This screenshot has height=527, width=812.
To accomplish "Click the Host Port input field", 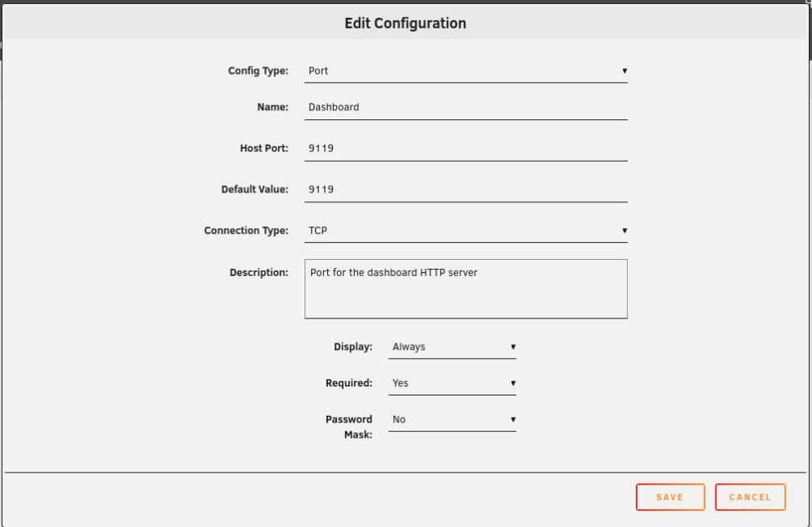I will click(465, 149).
